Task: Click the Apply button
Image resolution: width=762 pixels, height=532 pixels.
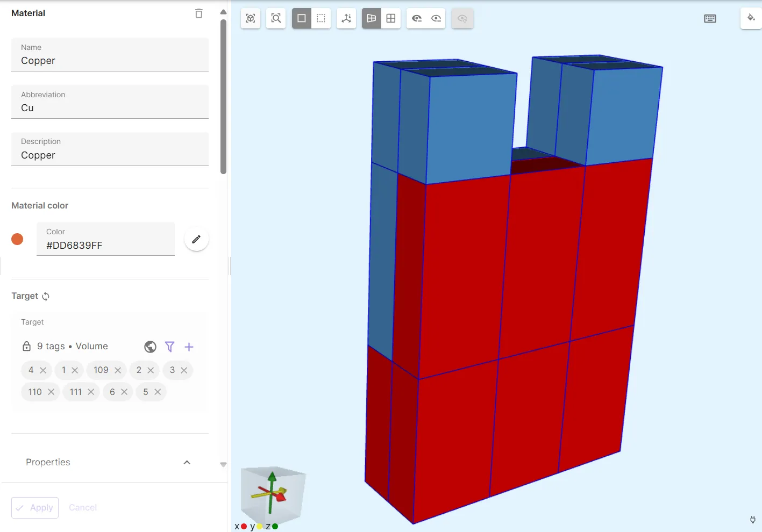Action: click(35, 508)
